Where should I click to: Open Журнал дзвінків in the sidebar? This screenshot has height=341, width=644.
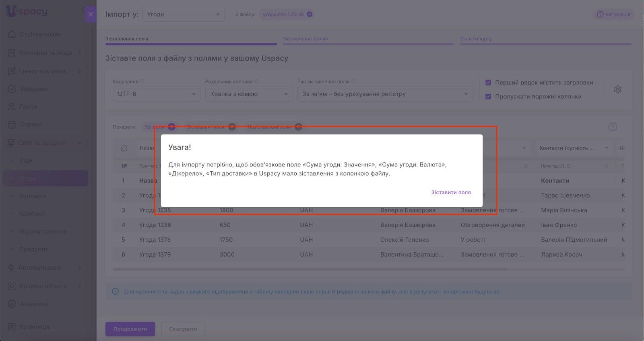click(x=43, y=231)
